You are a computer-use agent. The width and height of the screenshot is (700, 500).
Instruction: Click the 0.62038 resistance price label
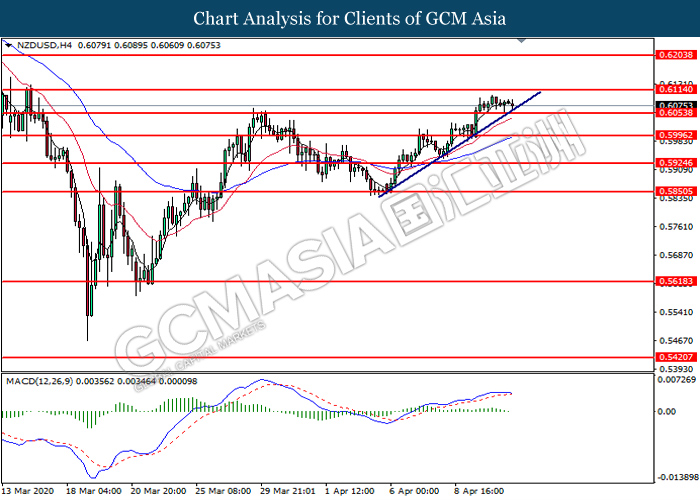pyautogui.click(x=676, y=55)
